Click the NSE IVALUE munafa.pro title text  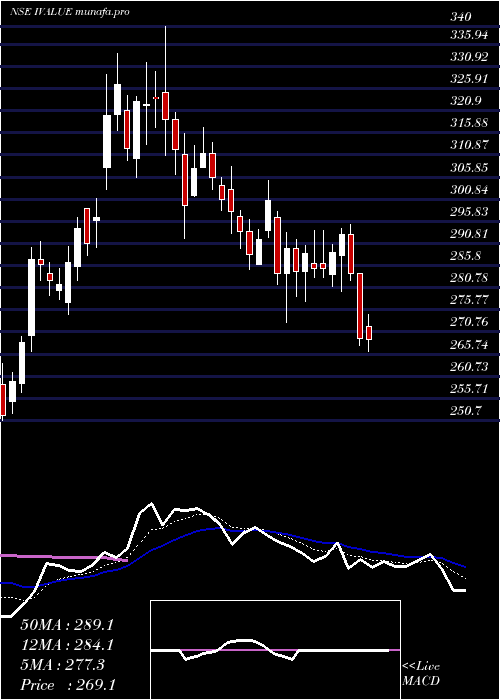click(x=70, y=12)
